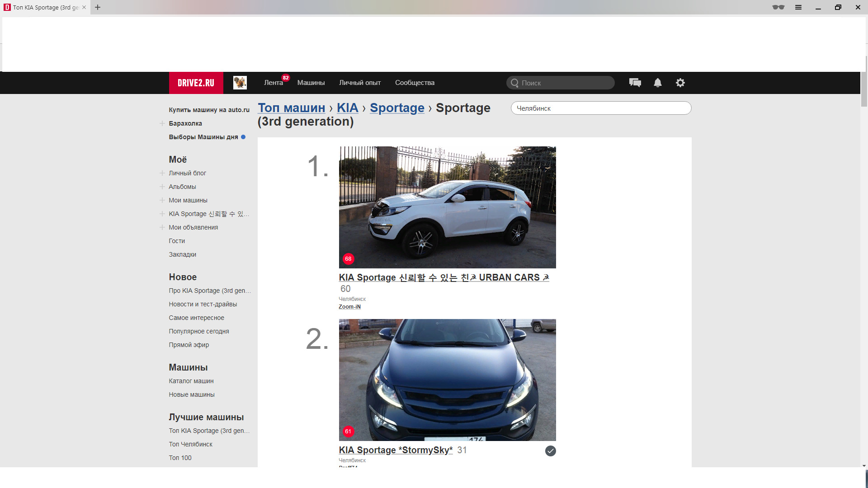This screenshot has width=868, height=488.
Task: Click the browser menu hamburger icon
Action: pos(798,7)
